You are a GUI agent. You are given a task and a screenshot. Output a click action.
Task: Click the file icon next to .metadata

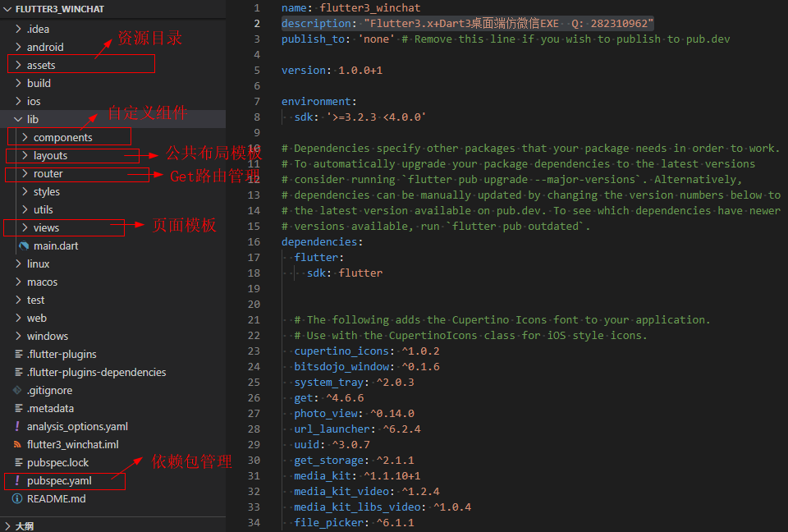tap(17, 408)
